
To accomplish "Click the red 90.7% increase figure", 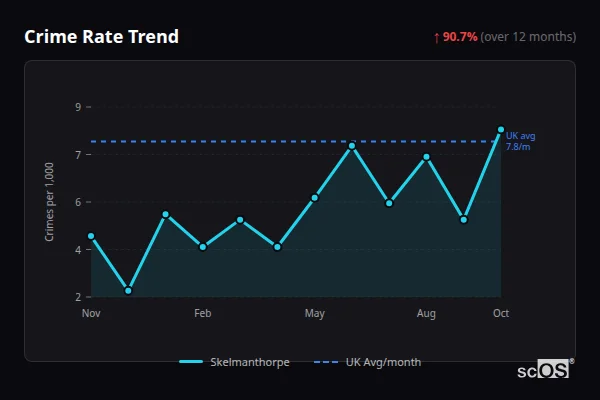I will click(x=460, y=37).
